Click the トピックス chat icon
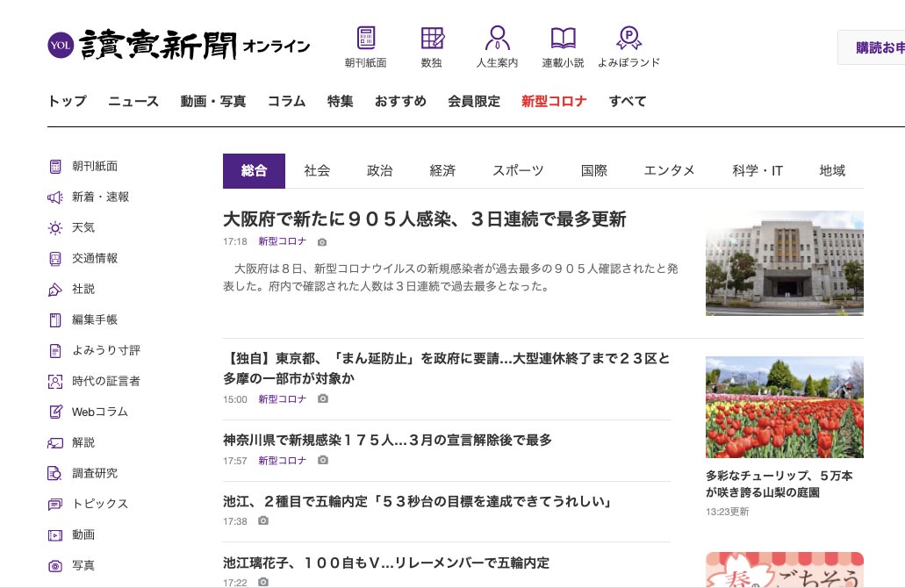The width and height of the screenshot is (905, 588). [x=55, y=505]
